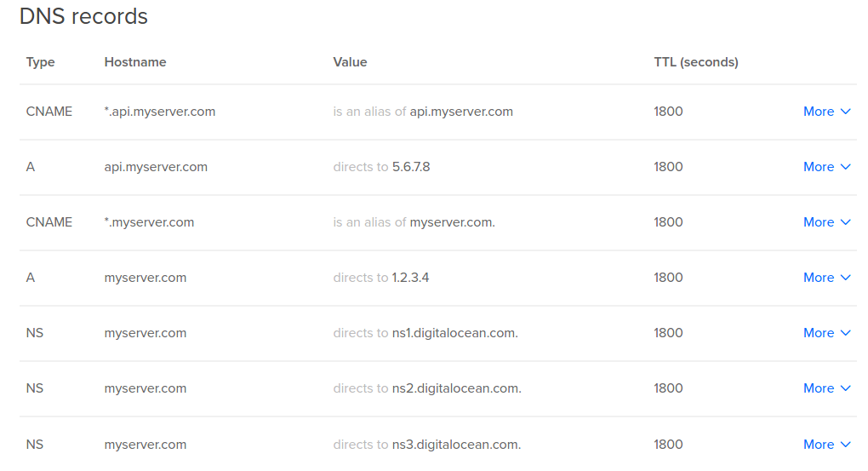868x471 pixels.
Task: Click the Type column header
Action: click(40, 62)
